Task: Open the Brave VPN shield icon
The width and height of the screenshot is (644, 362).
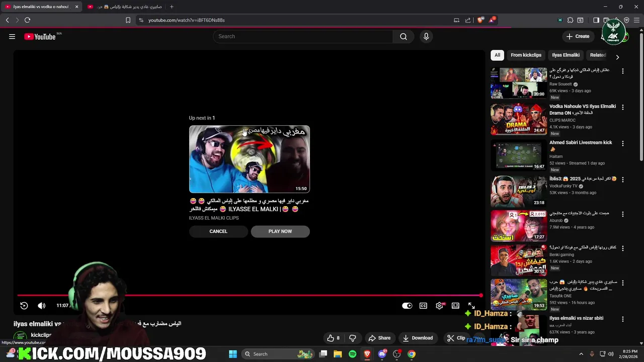Action: (626, 20)
